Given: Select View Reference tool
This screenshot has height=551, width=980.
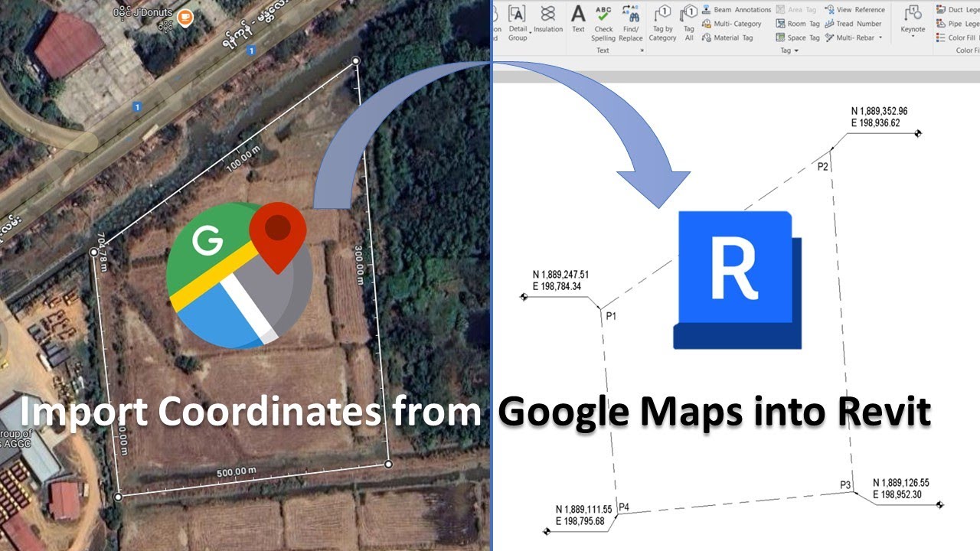Looking at the screenshot, I should point(854,10).
